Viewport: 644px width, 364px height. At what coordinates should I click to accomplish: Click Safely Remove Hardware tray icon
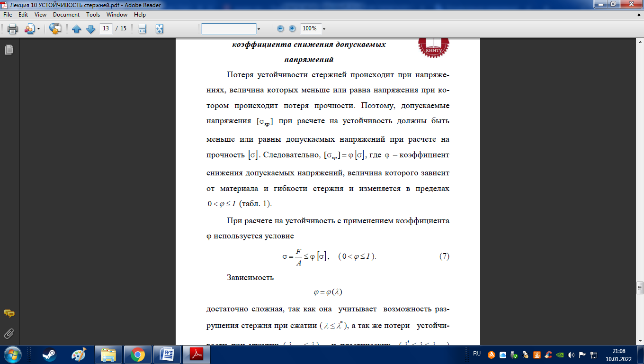click(x=514, y=355)
